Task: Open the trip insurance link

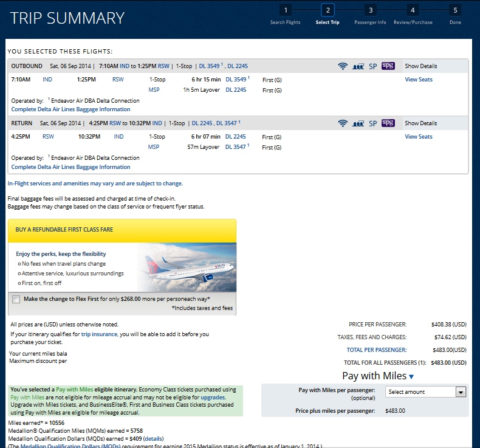Action: (100, 334)
